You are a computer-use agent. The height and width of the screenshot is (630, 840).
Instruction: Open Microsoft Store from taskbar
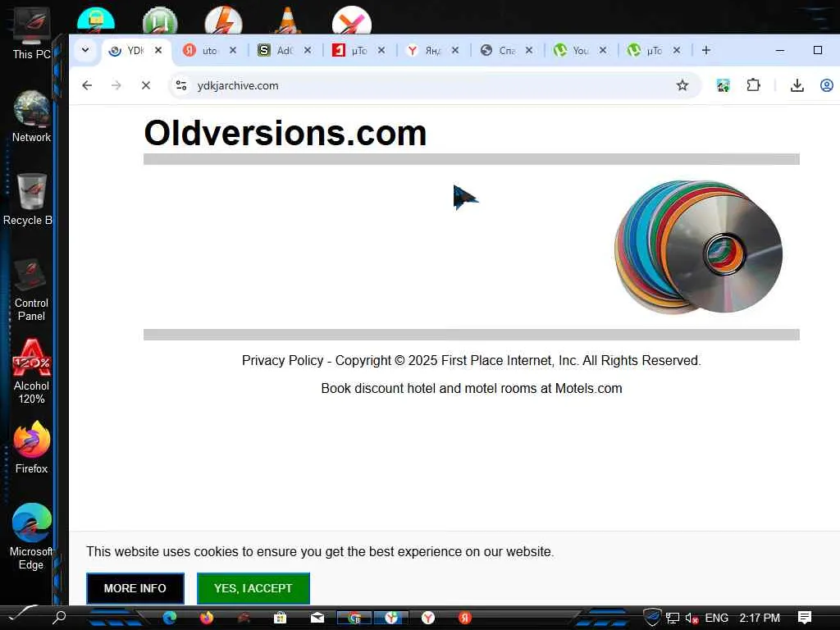tap(281, 618)
